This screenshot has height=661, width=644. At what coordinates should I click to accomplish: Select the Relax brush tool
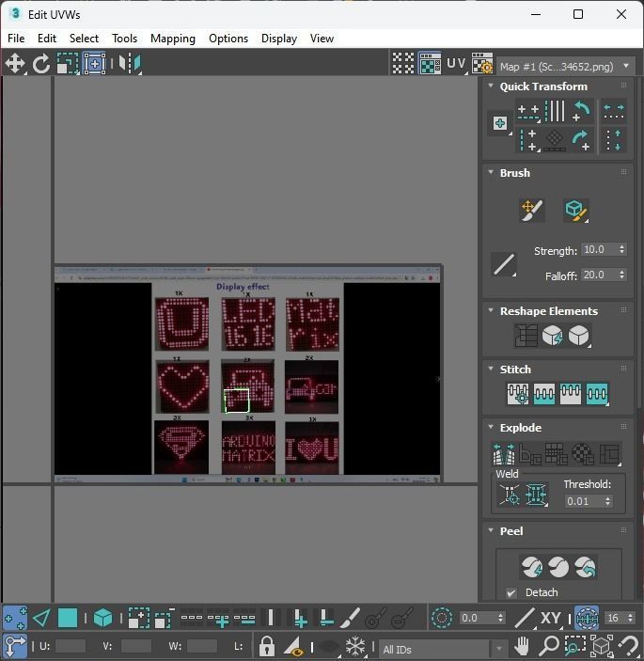tap(575, 211)
